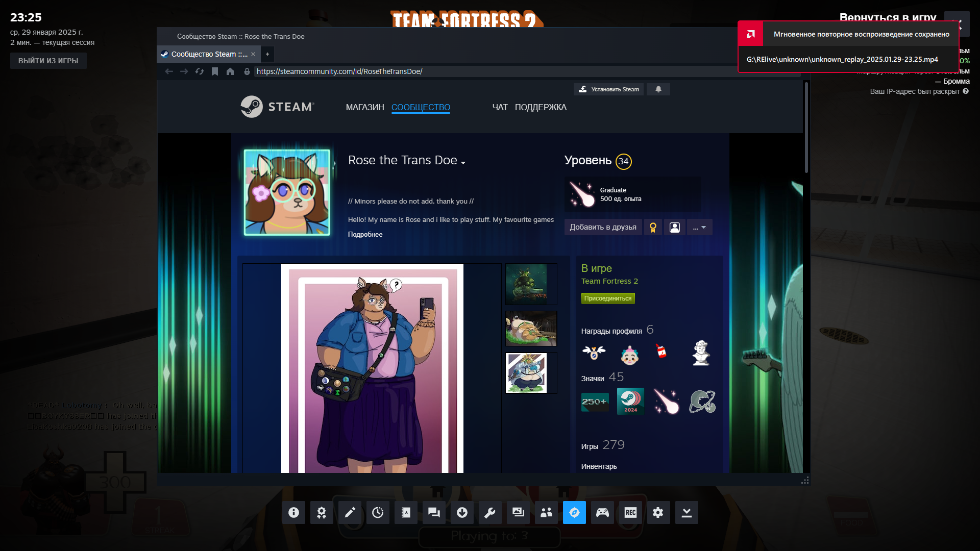980x551 pixels.
Task: Click Добавить в друзья button
Action: tap(603, 227)
